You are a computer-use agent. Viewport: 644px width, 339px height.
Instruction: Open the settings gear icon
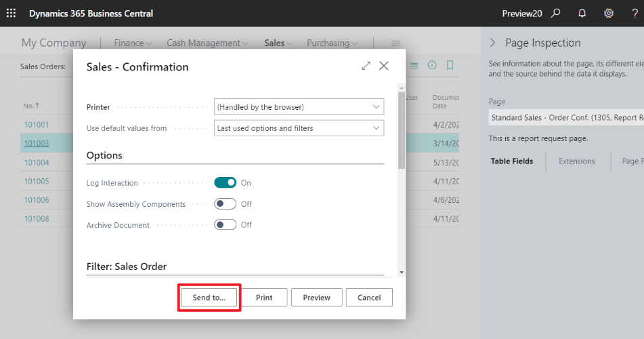click(609, 13)
